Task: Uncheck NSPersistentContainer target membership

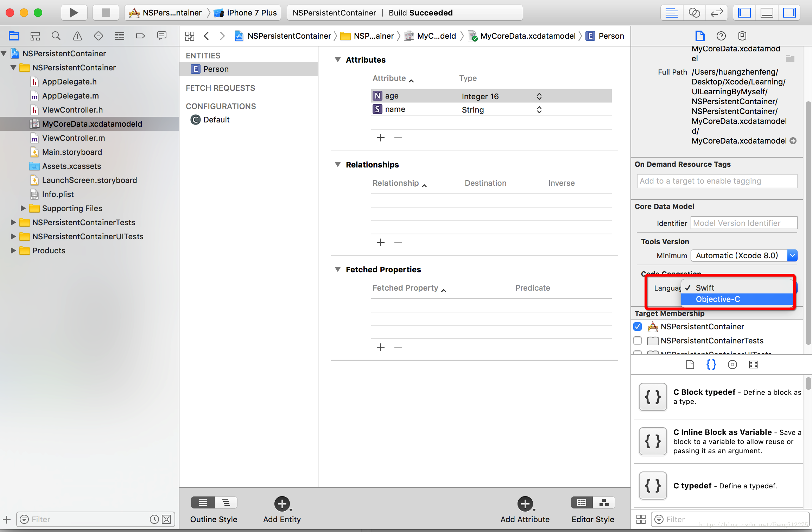Action: (637, 327)
